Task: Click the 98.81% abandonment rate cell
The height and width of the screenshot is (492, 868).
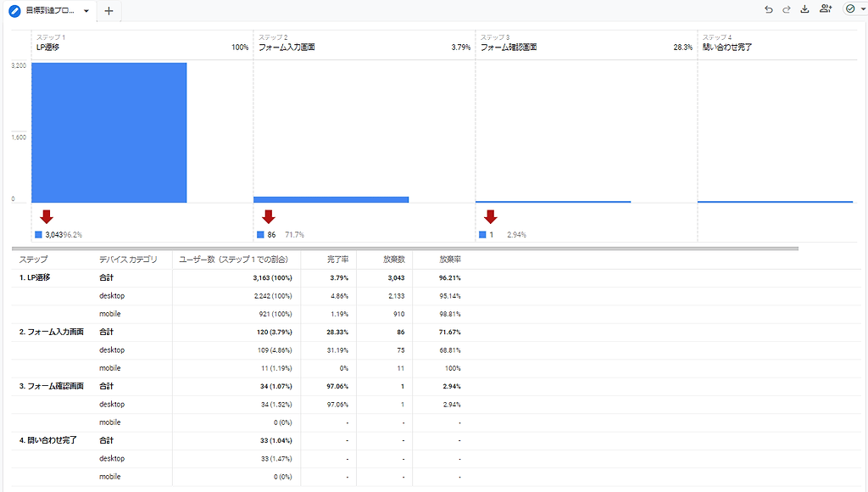Action: (450, 314)
